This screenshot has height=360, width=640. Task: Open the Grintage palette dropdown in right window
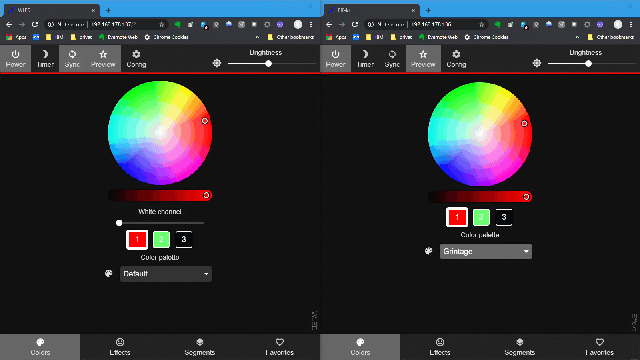click(486, 251)
